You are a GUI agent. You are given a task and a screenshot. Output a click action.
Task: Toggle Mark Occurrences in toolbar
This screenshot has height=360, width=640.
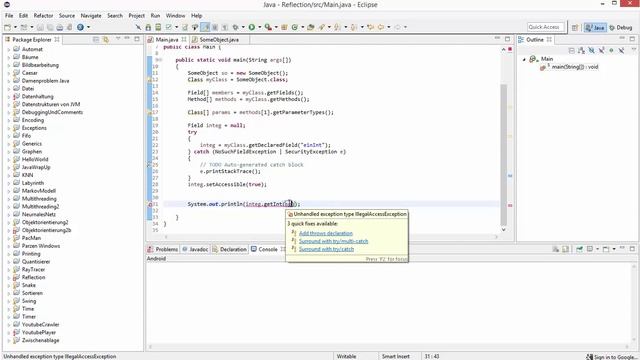click(x=205, y=27)
